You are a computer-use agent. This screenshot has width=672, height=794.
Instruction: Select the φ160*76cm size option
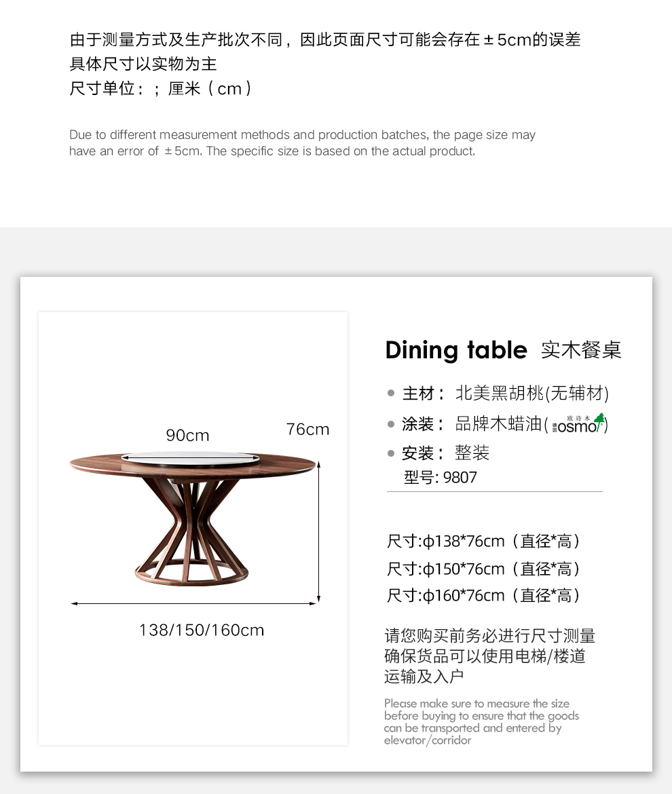click(483, 596)
